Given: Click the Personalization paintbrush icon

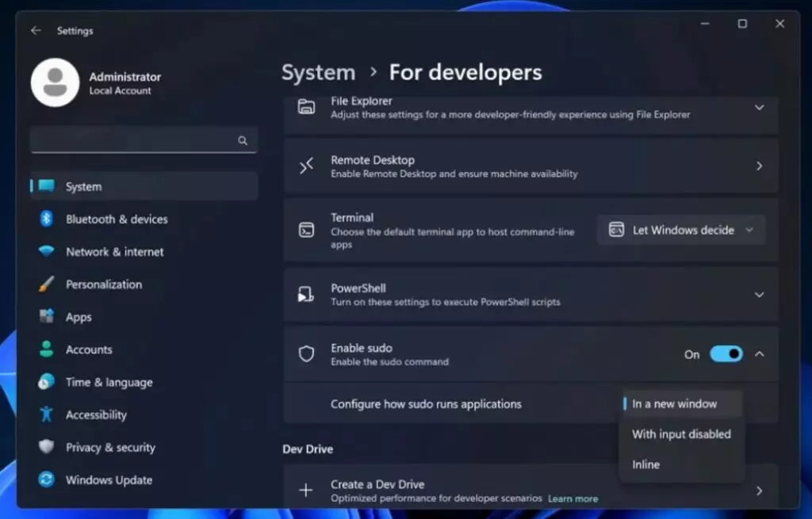Looking at the screenshot, I should [x=47, y=284].
